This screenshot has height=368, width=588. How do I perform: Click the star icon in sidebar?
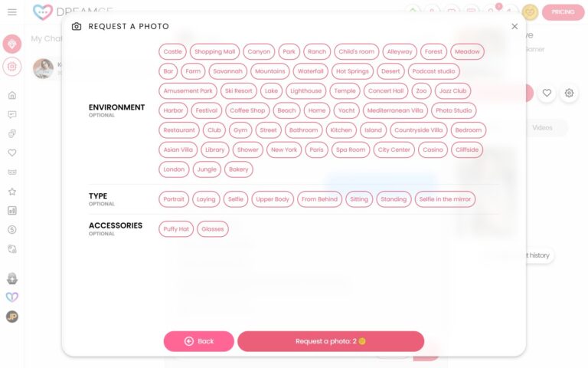point(12,191)
